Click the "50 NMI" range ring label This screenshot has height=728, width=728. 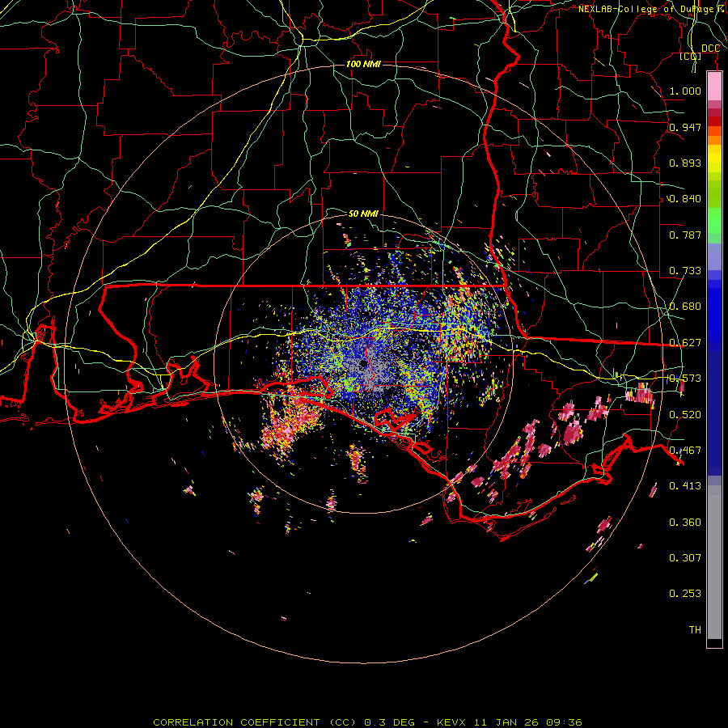click(x=363, y=214)
